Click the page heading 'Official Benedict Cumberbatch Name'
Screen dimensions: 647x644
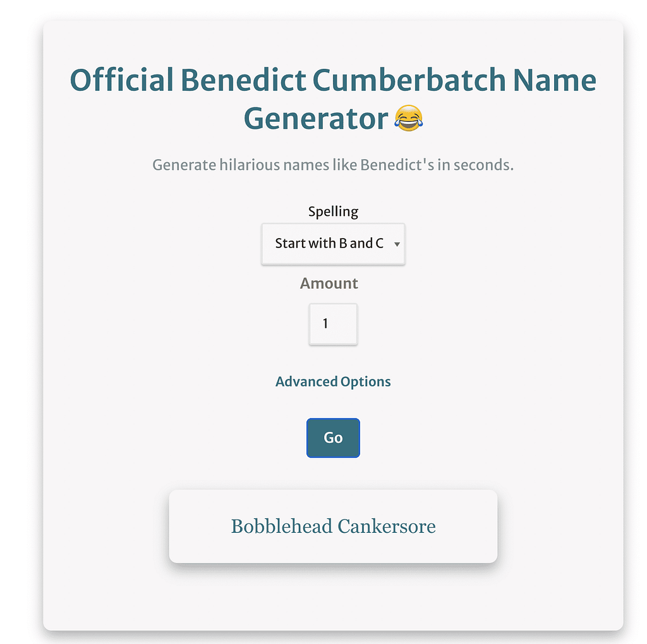pos(333,81)
